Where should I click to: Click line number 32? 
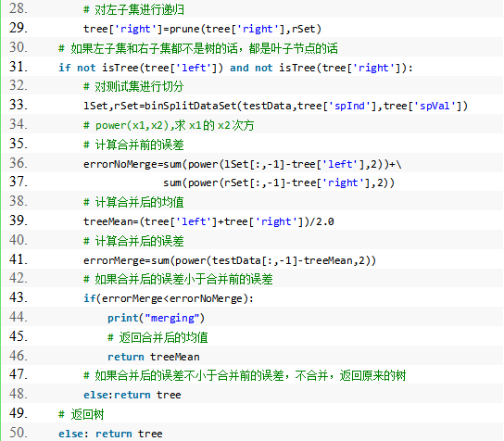[x=19, y=85]
